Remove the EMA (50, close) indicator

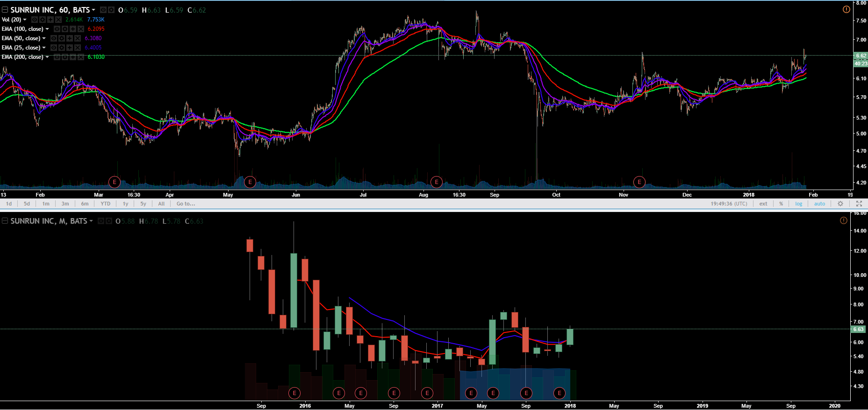pyautogui.click(x=78, y=38)
